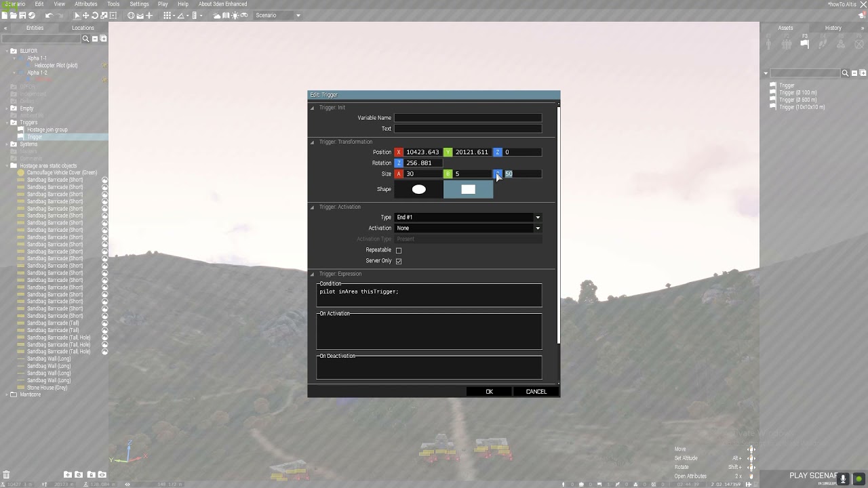
Task: Toggle flashlight lamp toolbar icon
Action: 235,15
